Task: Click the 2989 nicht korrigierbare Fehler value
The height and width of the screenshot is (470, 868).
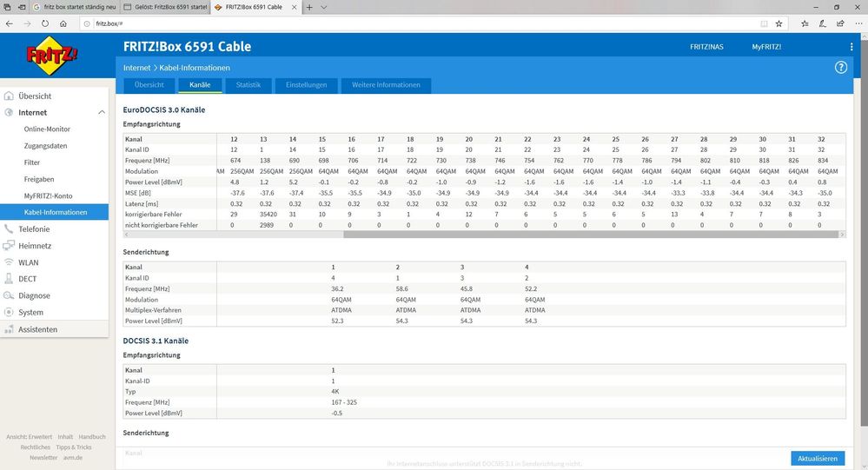Action: [267, 225]
